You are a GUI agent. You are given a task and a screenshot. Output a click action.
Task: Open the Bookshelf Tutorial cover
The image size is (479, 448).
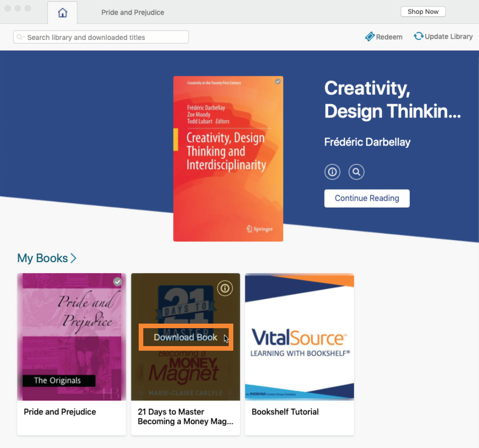[x=299, y=336]
